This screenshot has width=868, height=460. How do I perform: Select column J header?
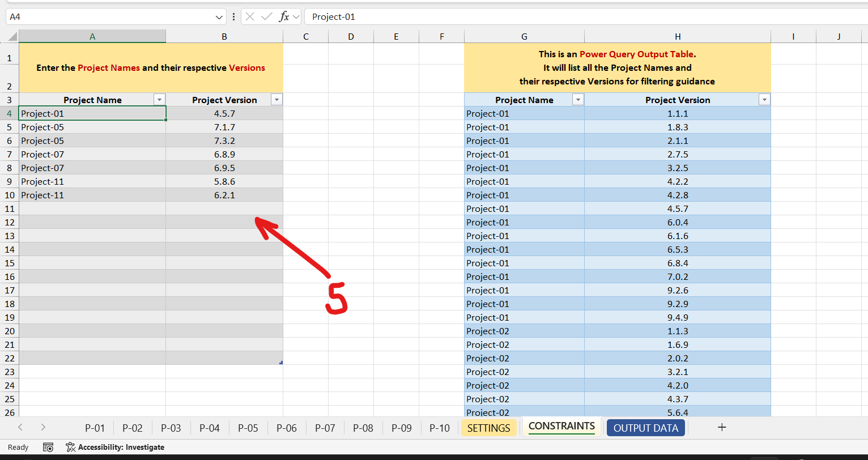839,37
